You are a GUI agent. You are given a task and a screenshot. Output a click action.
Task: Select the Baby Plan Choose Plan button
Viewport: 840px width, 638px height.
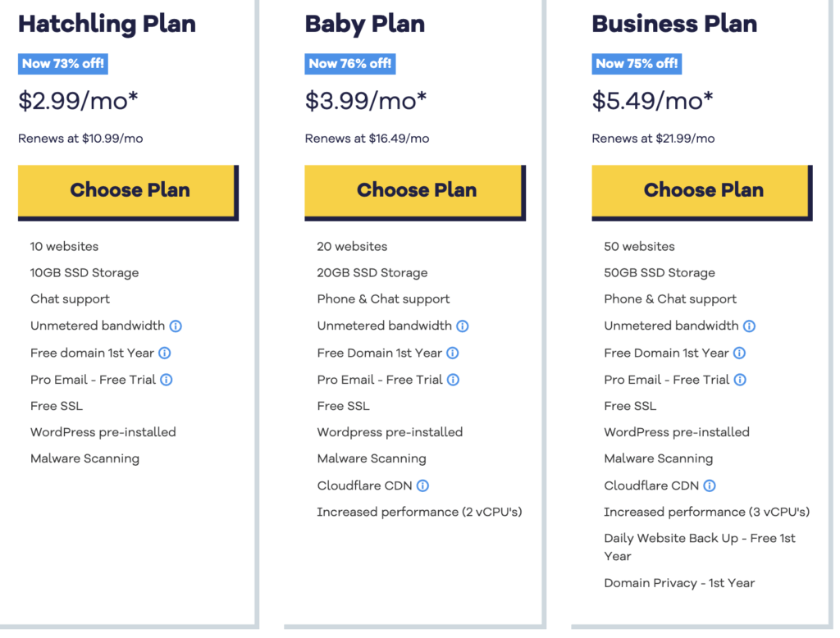(x=416, y=189)
